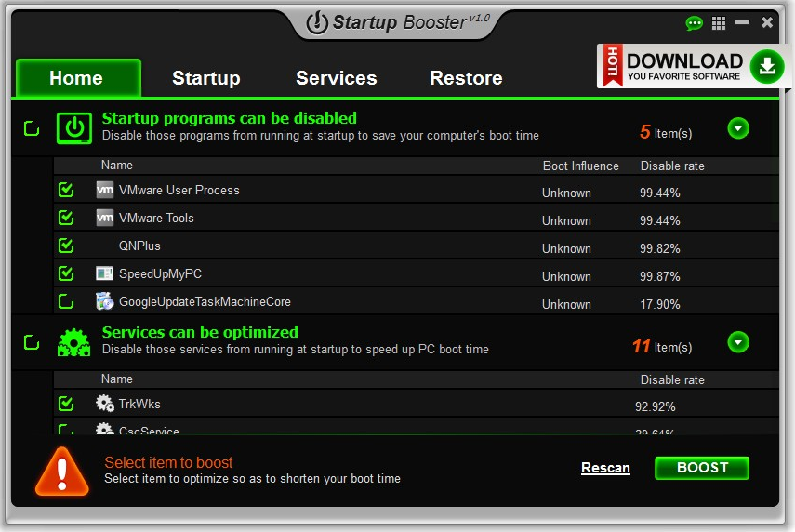Click the Boot Influence column header
795x532 pixels.
click(580, 166)
